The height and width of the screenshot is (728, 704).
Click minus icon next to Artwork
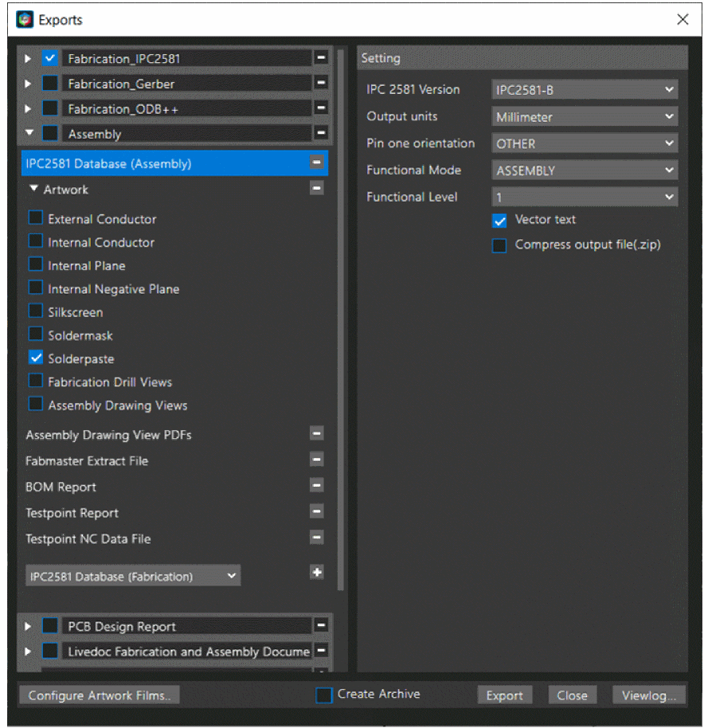tap(316, 189)
